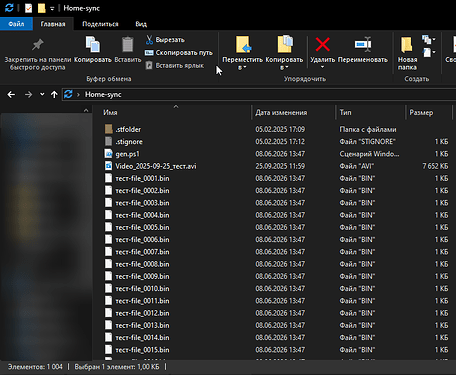Image resolution: width=456 pixels, height=375 pixels.
Task: Select тест-file_0007.bin file icon
Action: 109,252
